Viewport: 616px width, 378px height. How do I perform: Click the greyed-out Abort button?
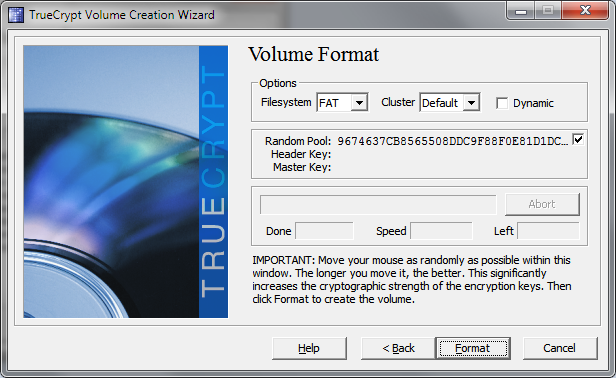click(x=542, y=204)
